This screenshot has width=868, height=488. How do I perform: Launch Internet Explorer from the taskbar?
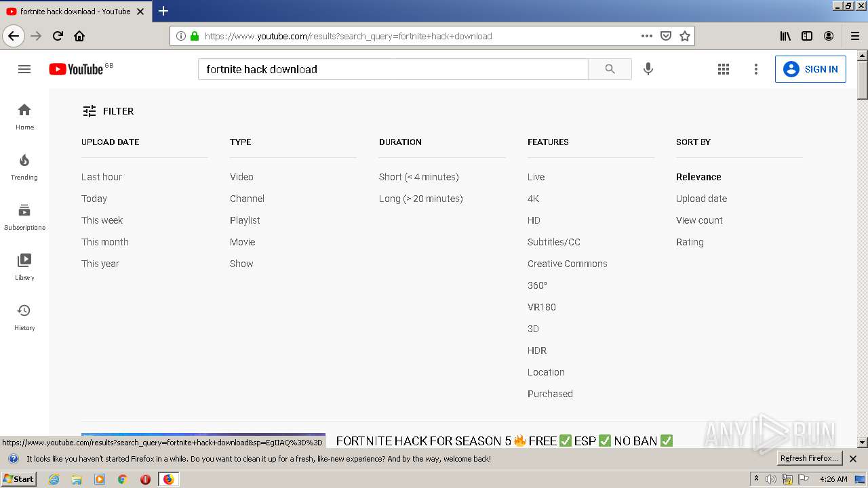coord(54,479)
